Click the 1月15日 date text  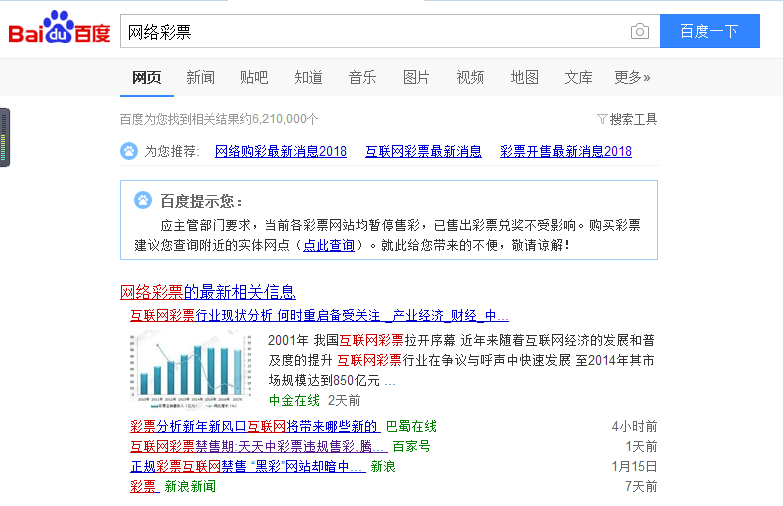634,467
